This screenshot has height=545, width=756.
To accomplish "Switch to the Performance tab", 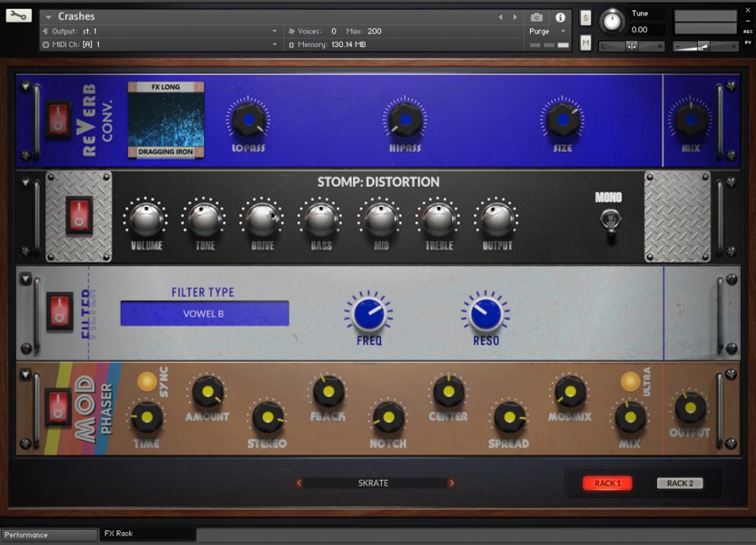I will click(x=49, y=534).
